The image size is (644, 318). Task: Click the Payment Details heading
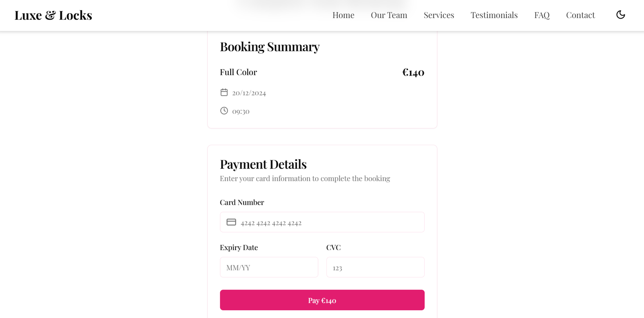263,164
